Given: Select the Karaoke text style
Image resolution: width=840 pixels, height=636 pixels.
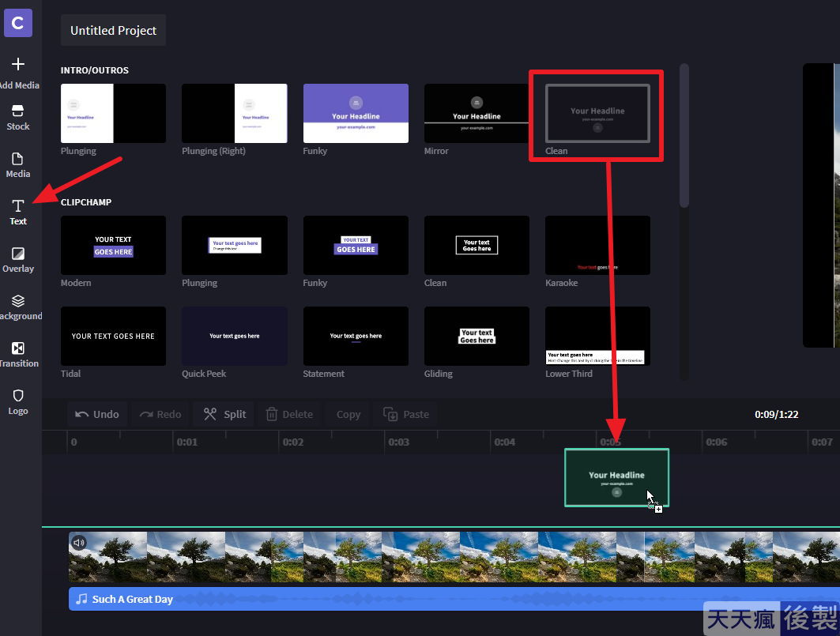Looking at the screenshot, I should (x=598, y=246).
